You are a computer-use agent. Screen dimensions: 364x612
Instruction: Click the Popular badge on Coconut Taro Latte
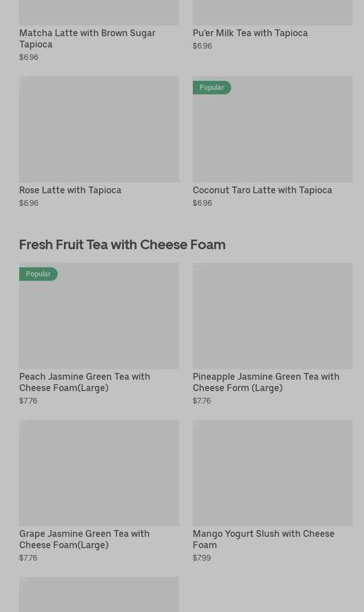pyautogui.click(x=211, y=88)
